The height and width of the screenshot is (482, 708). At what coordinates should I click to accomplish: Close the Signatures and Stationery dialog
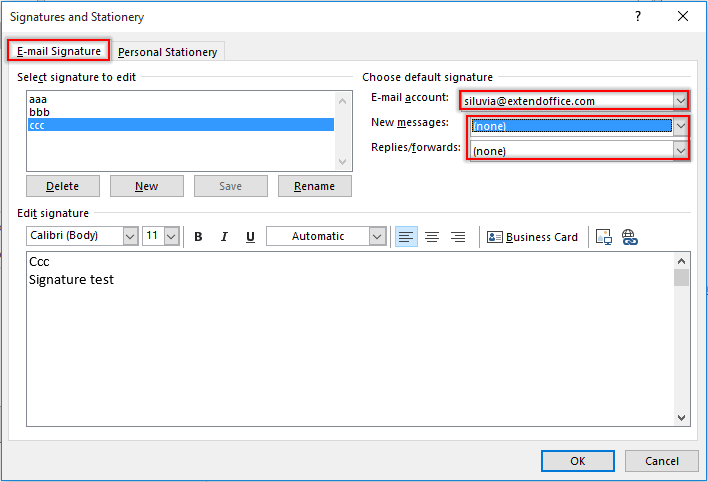point(683,17)
